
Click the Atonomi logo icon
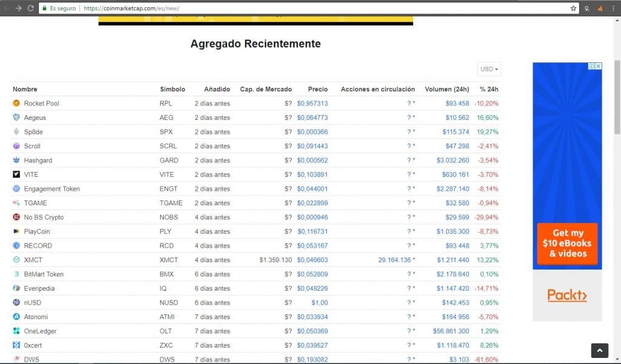[16, 317]
